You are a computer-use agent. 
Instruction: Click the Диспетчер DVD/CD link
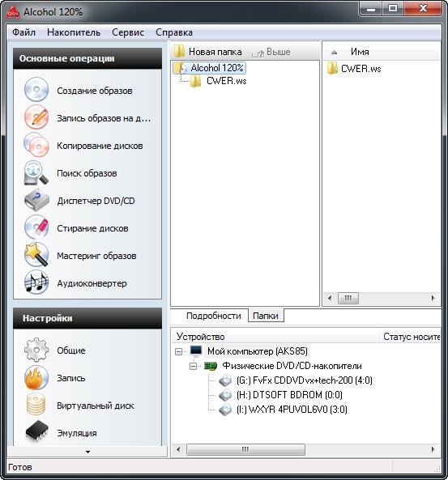[x=96, y=201]
